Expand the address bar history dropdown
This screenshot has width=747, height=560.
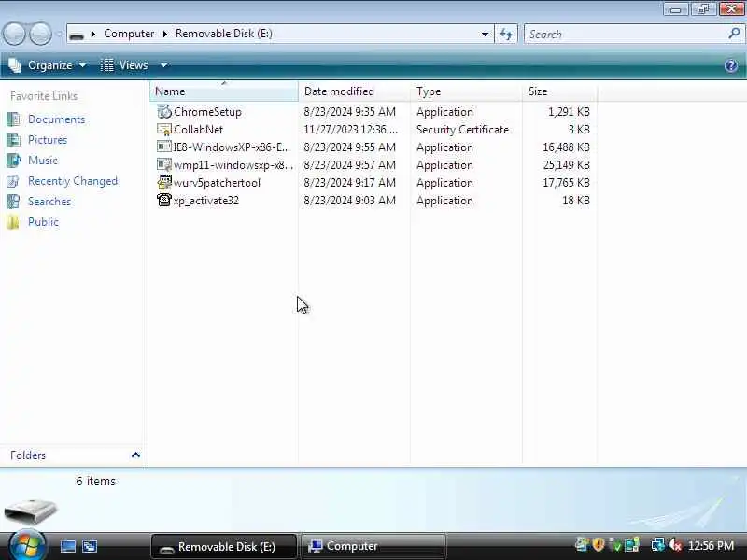tap(485, 34)
